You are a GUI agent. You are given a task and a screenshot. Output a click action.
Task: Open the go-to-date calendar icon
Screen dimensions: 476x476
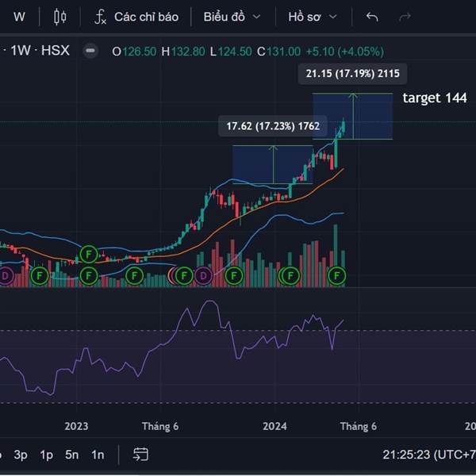(140, 455)
